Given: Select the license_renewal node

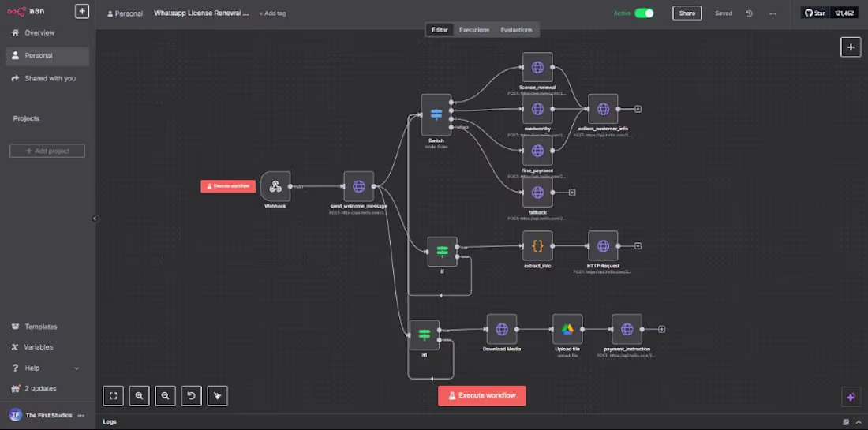Looking at the screenshot, I should [537, 68].
